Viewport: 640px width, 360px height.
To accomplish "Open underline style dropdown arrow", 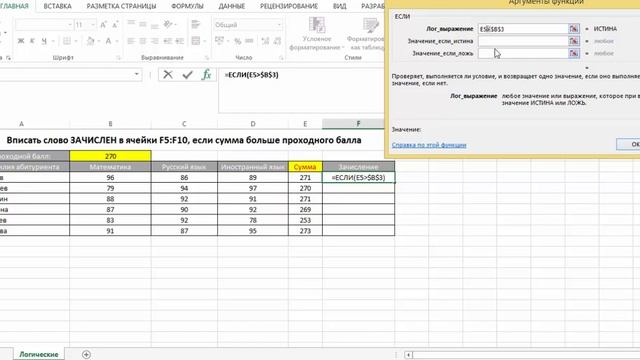I will pos(52,41).
